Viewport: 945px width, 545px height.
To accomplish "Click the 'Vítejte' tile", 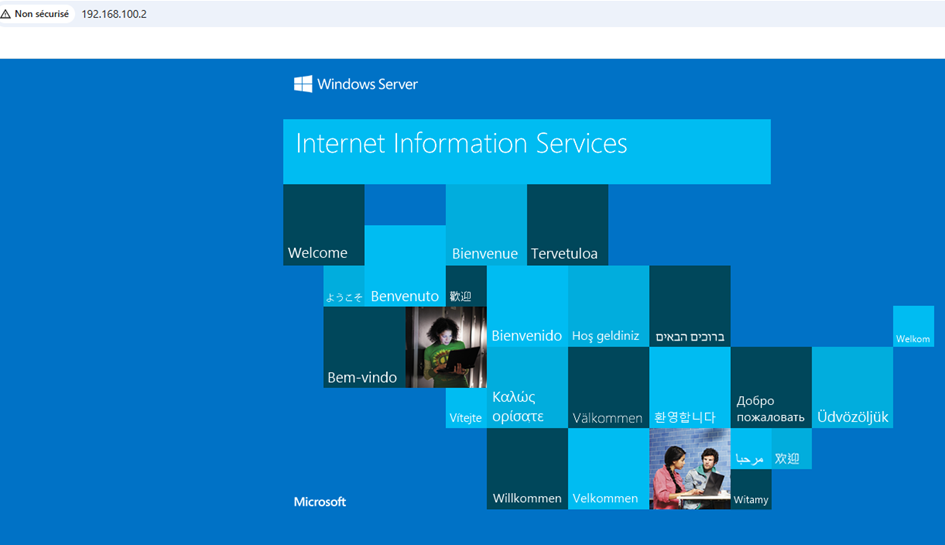I will click(466, 408).
